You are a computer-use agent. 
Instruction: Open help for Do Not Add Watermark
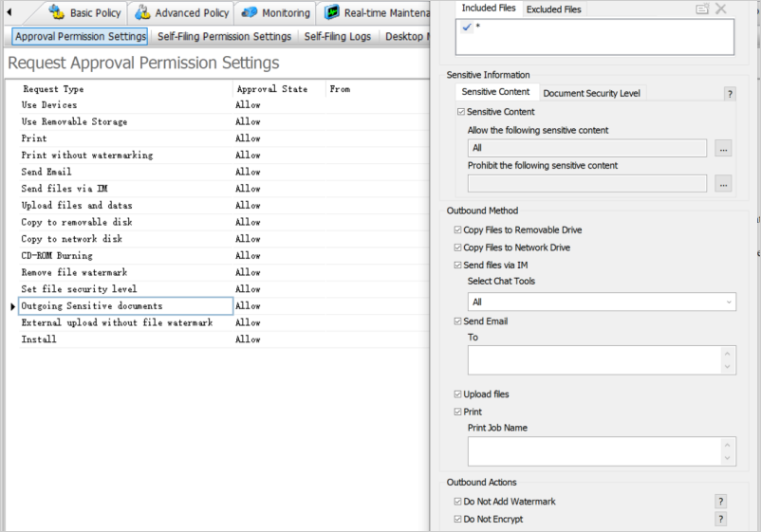721,502
